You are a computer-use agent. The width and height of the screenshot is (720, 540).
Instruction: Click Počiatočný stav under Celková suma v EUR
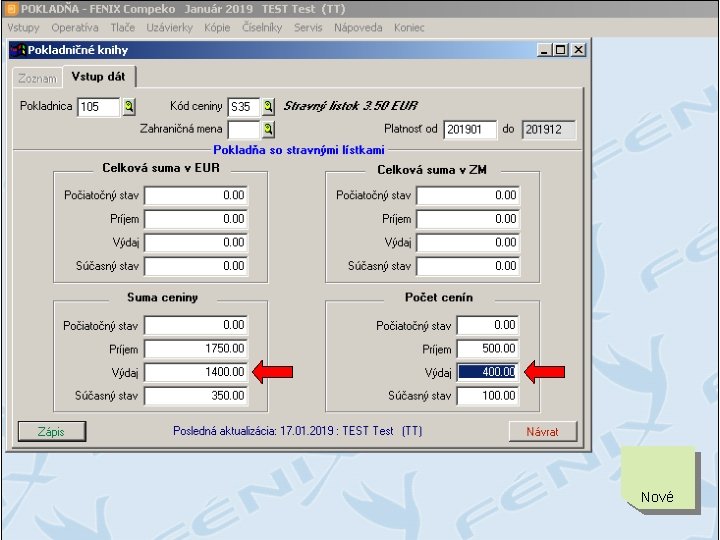pyautogui.click(x=196, y=196)
